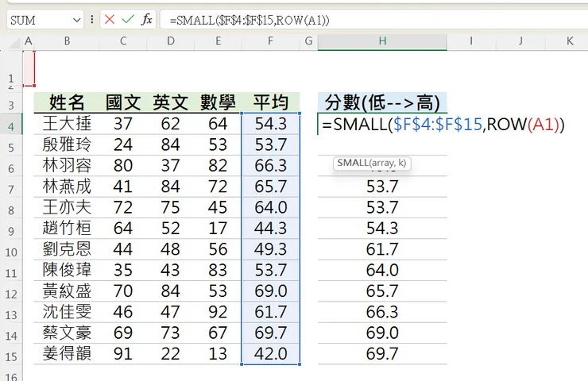Select all cells with the corner triangle
The height and width of the screenshot is (381, 588).
(14, 42)
